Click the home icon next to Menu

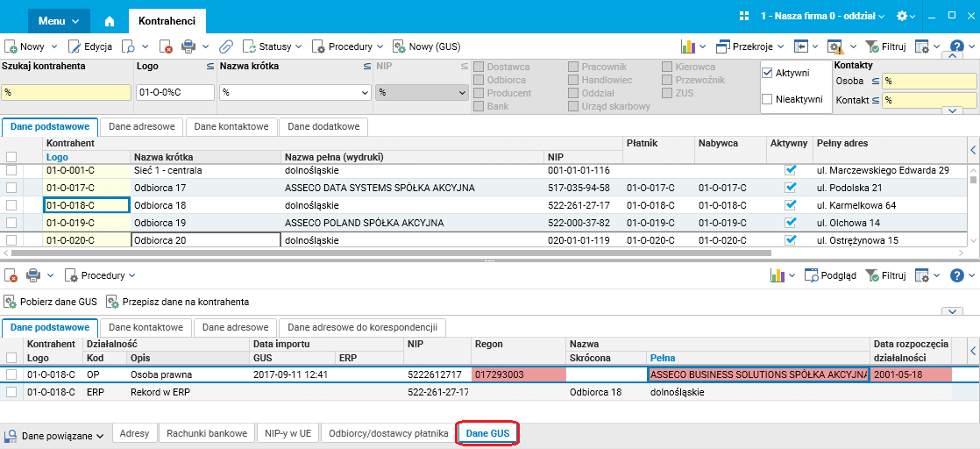(110, 19)
